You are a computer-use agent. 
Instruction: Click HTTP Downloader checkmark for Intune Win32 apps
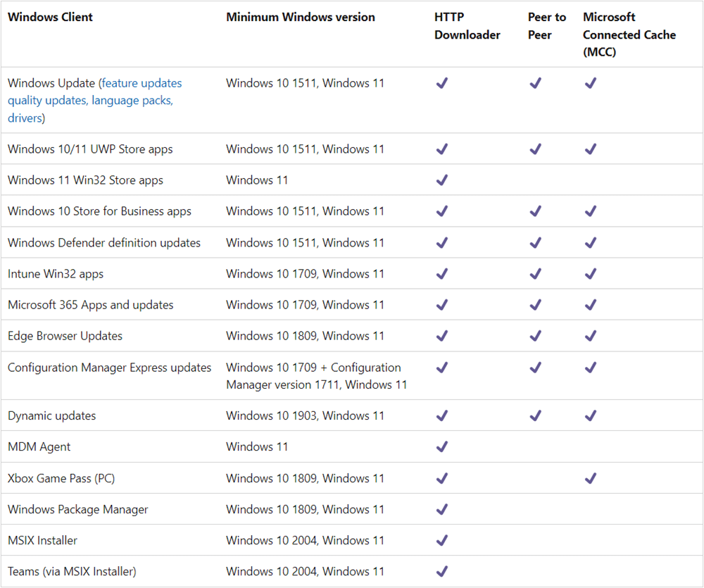[442, 274]
